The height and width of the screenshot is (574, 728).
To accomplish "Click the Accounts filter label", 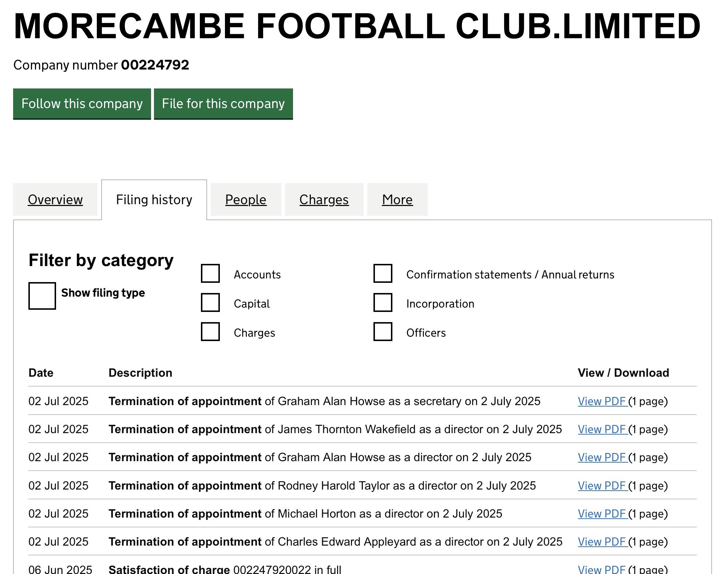I will [257, 274].
